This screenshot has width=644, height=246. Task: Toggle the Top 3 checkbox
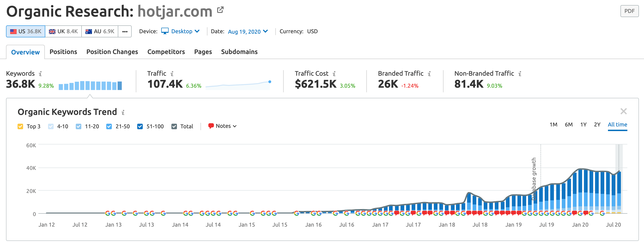click(x=21, y=126)
